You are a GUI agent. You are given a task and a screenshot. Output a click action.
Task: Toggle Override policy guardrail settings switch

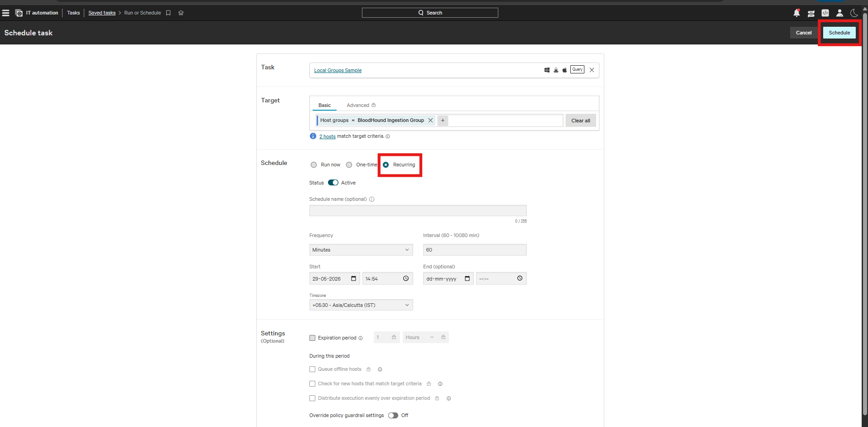click(393, 415)
